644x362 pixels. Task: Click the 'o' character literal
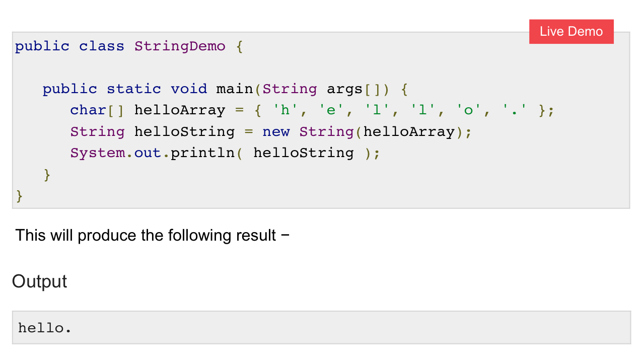tap(468, 110)
